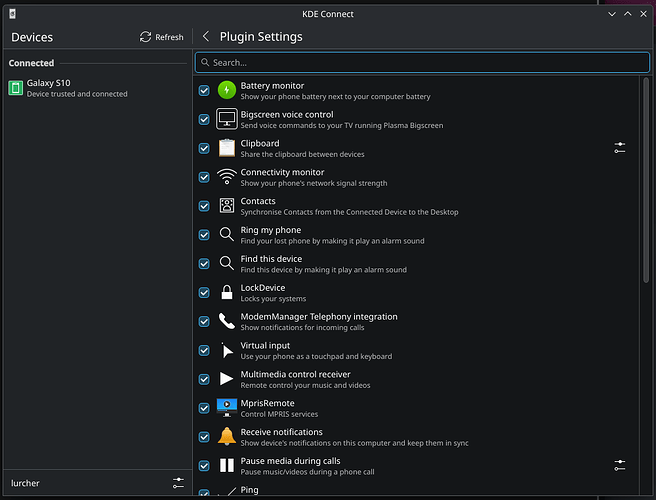Screen dimensions: 656x500
Task: Click the Bigscreen voice control monitor icon
Action: tap(227, 119)
